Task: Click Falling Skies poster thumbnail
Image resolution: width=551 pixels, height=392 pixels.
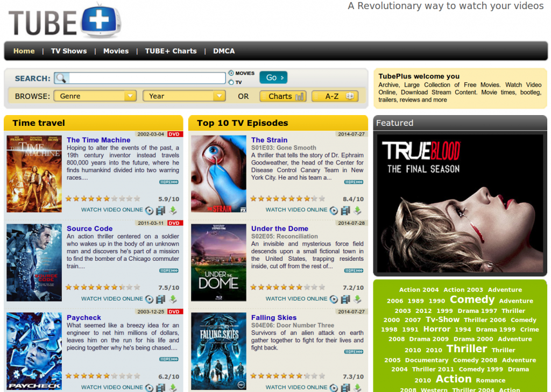Action: (218, 351)
